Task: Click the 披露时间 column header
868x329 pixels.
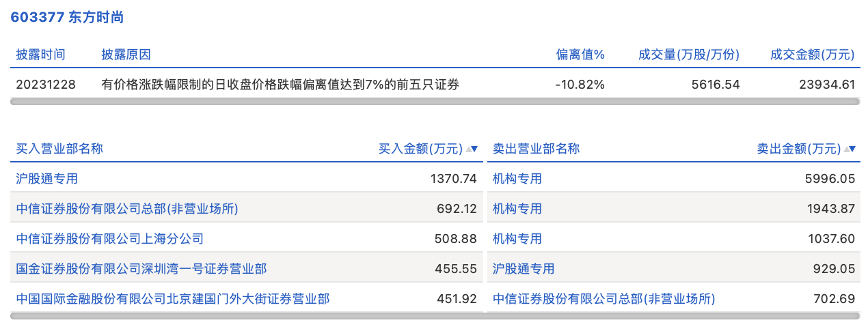Action: pyautogui.click(x=41, y=55)
